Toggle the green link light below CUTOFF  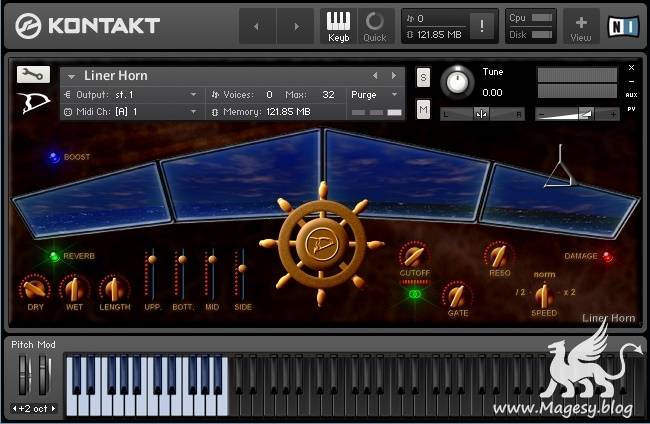click(x=415, y=294)
